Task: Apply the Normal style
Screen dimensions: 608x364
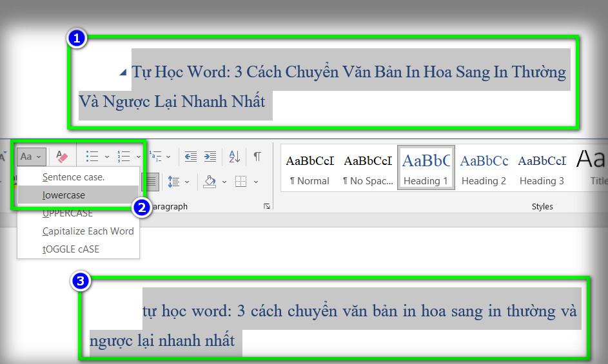Action: [x=310, y=169]
